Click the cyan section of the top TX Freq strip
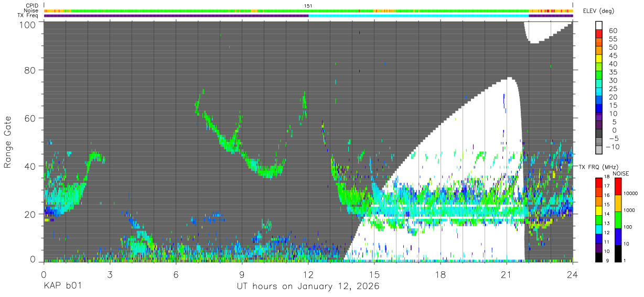 pos(418,16)
